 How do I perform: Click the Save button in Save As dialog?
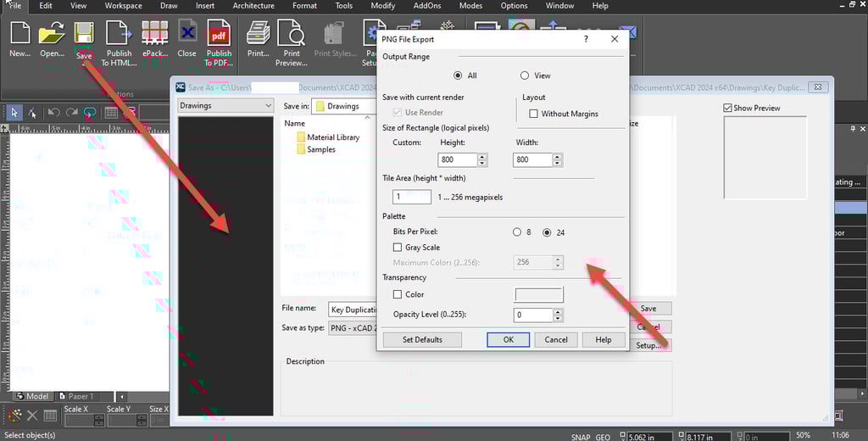point(648,309)
